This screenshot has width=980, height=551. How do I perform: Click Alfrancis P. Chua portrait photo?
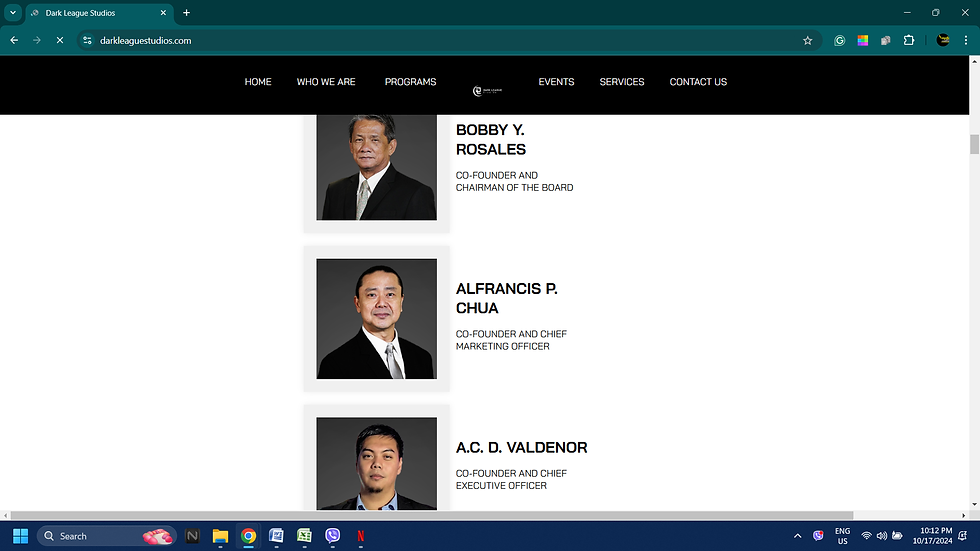376,319
